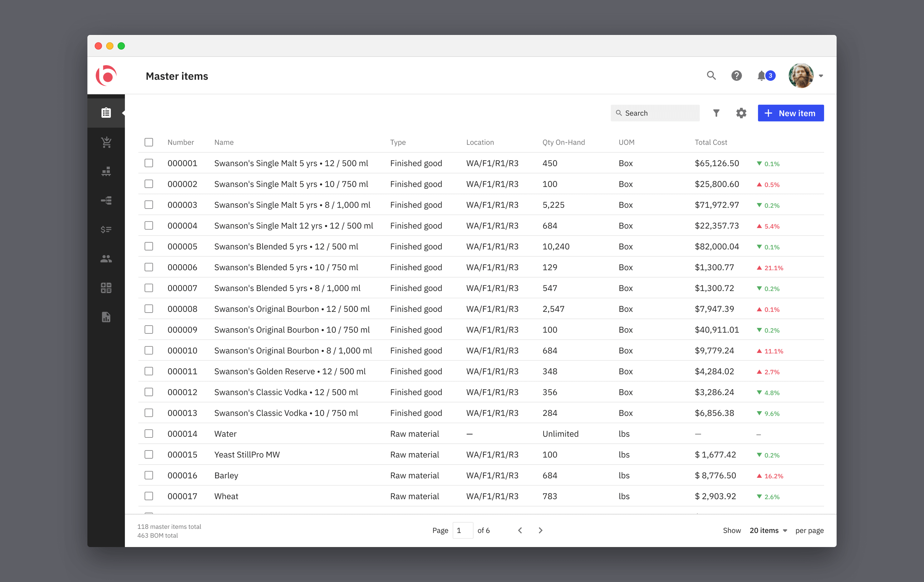This screenshot has height=582, width=924.
Task: Open Swanson's Golden Reserve • 12 / 500 ml
Action: [290, 371]
